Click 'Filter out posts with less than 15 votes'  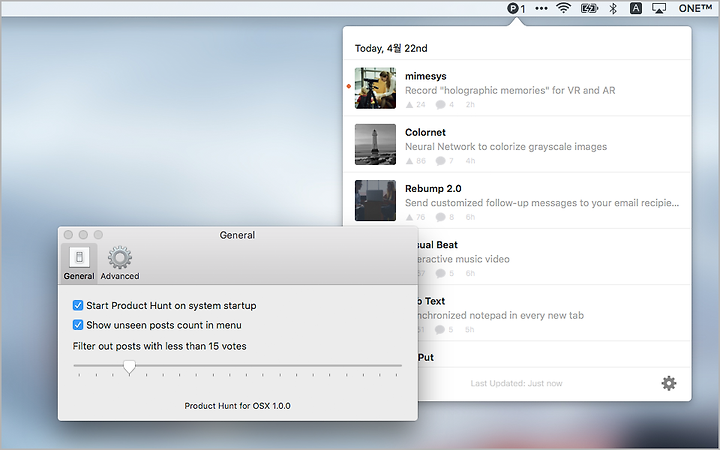tap(159, 346)
